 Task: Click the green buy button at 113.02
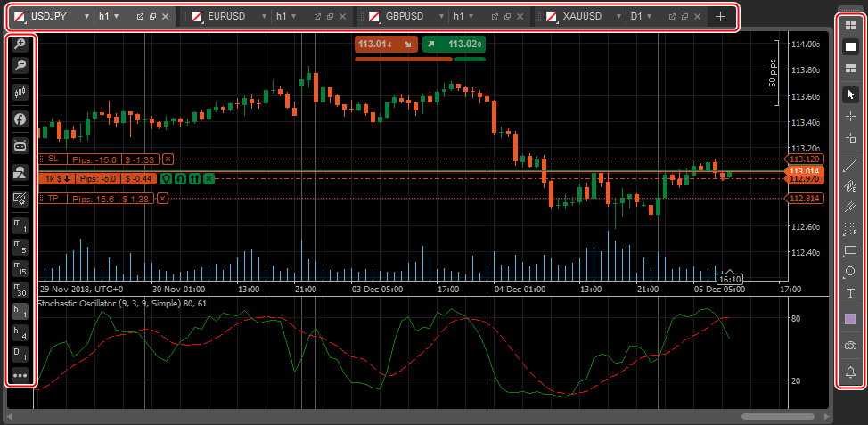[454, 44]
